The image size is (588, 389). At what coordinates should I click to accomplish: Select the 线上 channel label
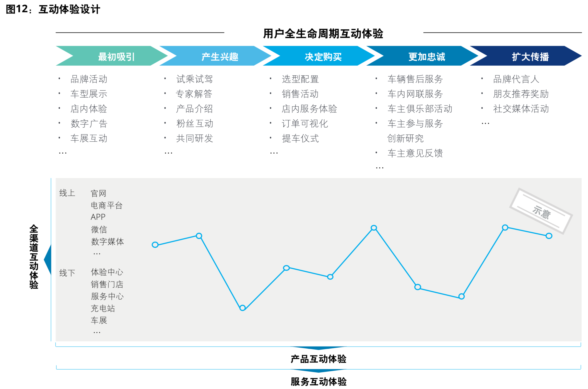(x=67, y=193)
